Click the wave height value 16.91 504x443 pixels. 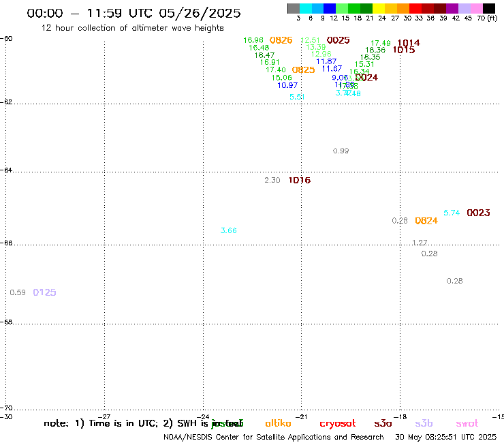270,63
